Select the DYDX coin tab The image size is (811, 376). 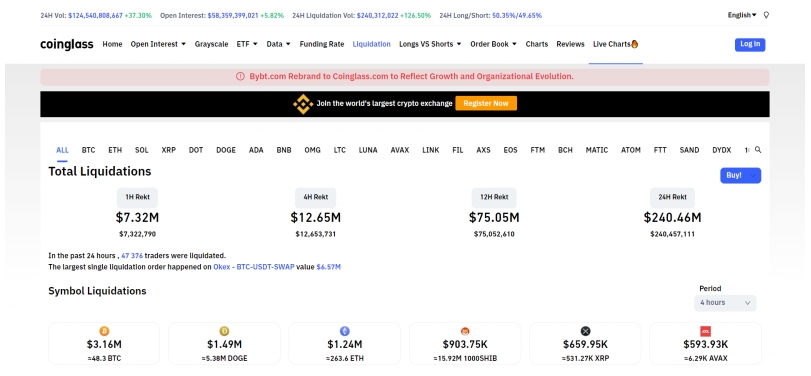[722, 150]
